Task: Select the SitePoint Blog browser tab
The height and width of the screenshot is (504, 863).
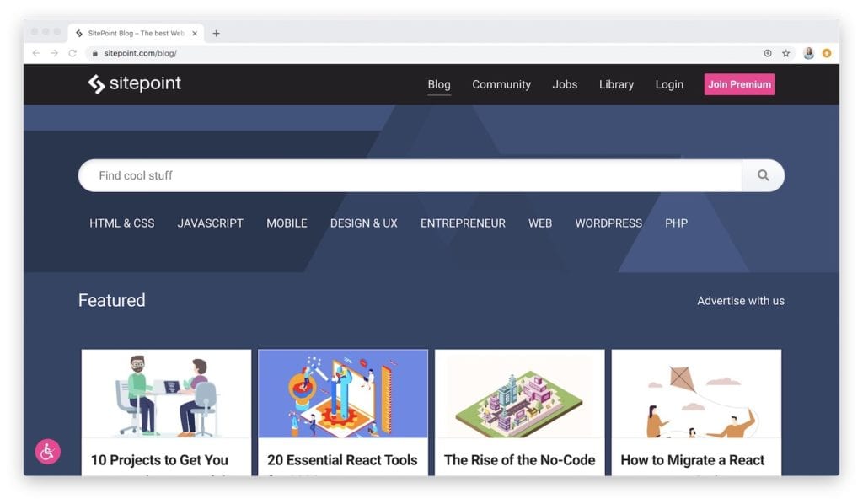Action: tap(136, 34)
